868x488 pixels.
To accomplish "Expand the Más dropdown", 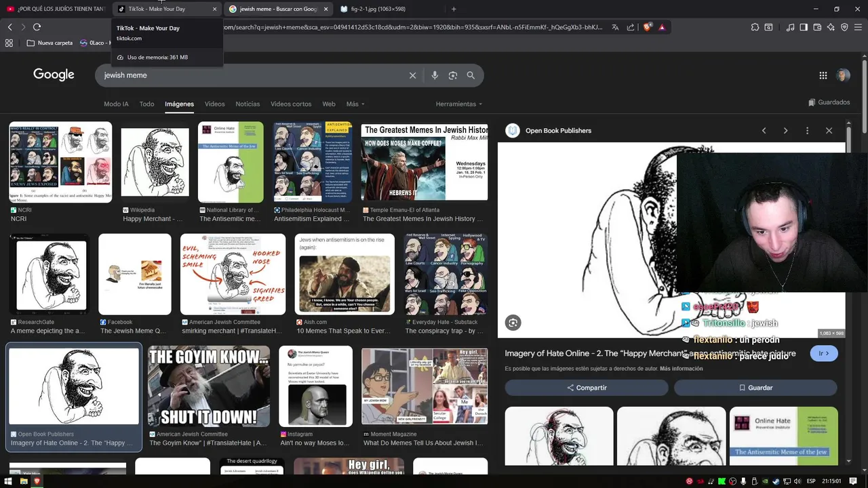I will (355, 104).
